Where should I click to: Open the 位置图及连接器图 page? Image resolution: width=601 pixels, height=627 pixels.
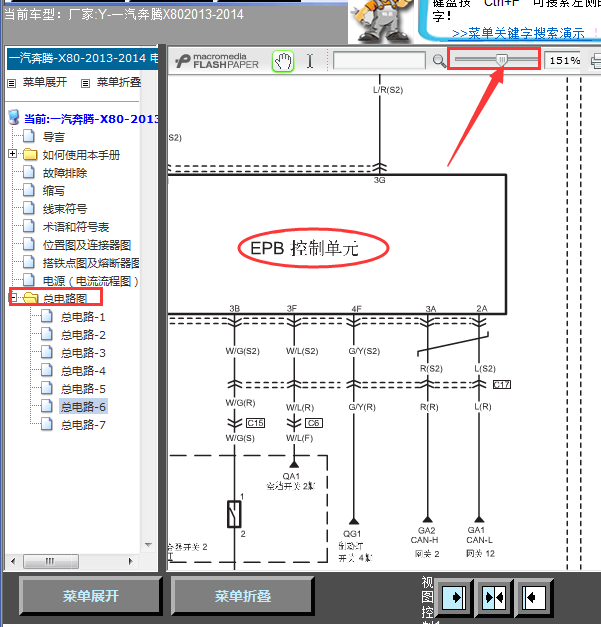point(87,245)
